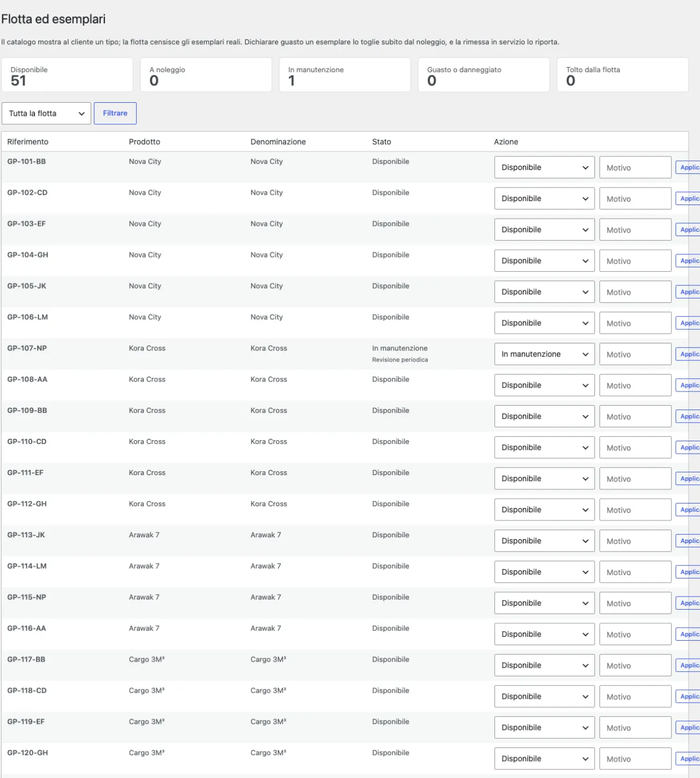Click Motivo field for GP-107-NP
The height and width of the screenshot is (778, 700).
[635, 354]
